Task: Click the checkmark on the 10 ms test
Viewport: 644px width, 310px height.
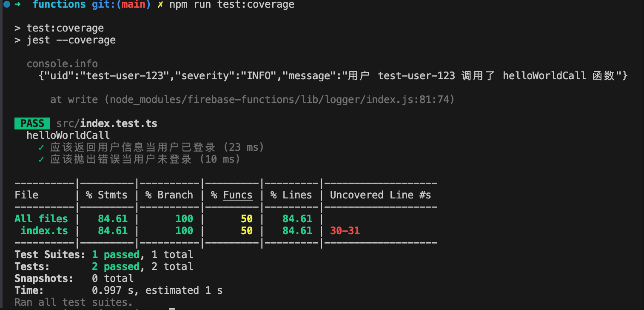Action: point(41,159)
